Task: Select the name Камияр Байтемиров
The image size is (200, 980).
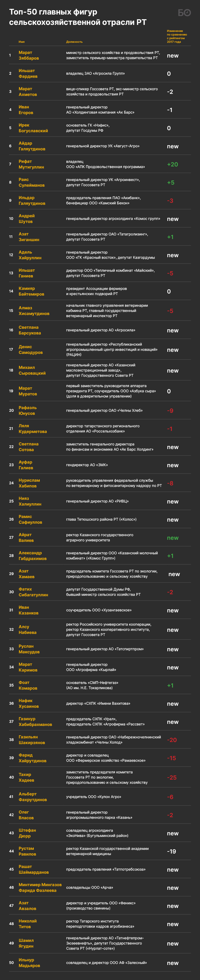Action: [x=31, y=291]
